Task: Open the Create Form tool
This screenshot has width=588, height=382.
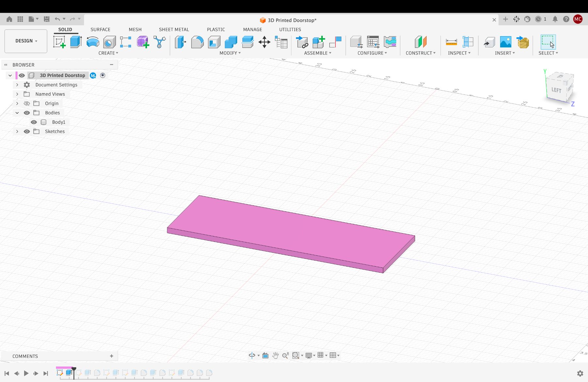Action: 143,42
